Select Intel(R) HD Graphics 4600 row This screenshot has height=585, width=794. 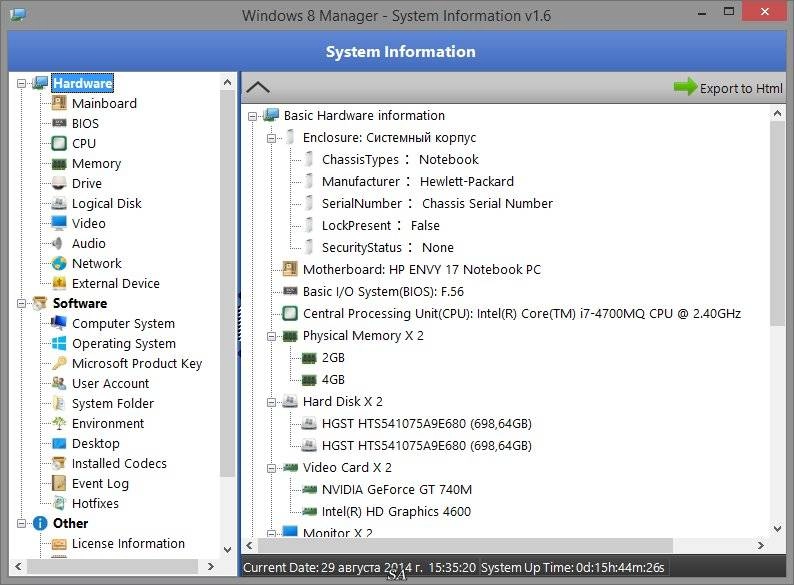pos(396,512)
